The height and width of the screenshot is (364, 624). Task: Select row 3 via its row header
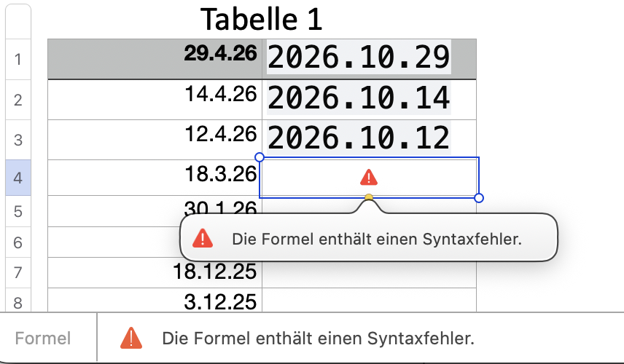pyautogui.click(x=18, y=140)
